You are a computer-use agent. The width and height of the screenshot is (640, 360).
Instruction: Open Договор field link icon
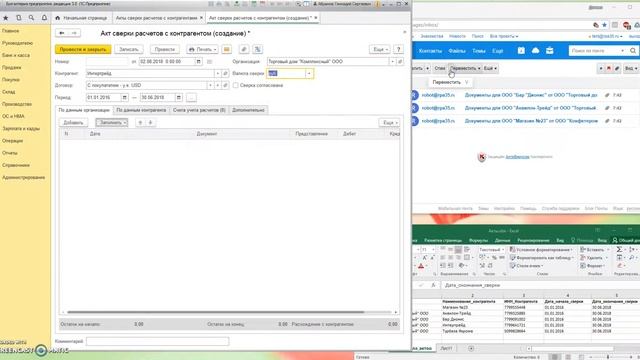coord(225,85)
